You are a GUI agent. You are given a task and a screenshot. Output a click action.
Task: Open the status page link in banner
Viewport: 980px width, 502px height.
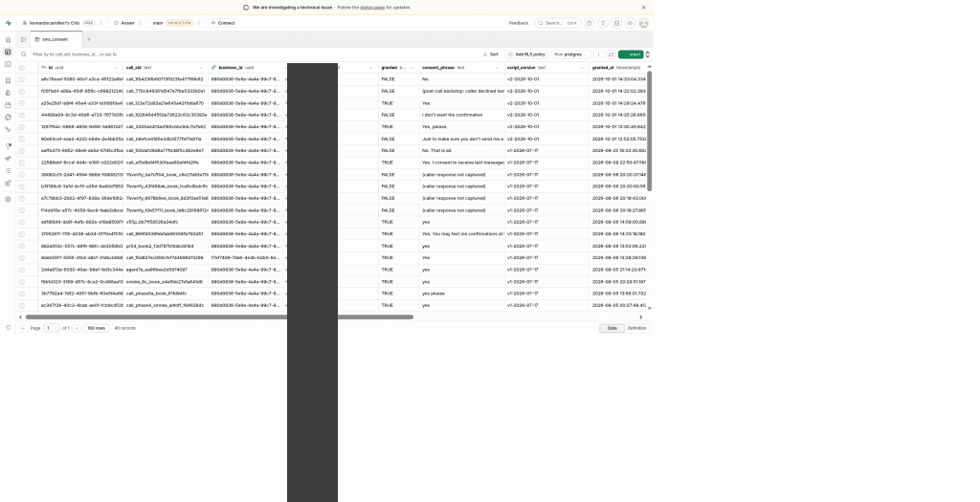pos(372,8)
